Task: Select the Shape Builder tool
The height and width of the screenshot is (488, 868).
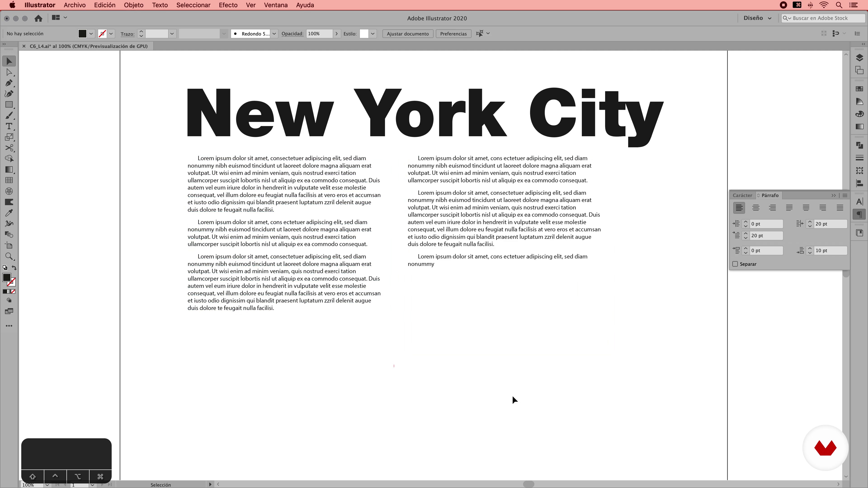Action: pyautogui.click(x=9, y=159)
